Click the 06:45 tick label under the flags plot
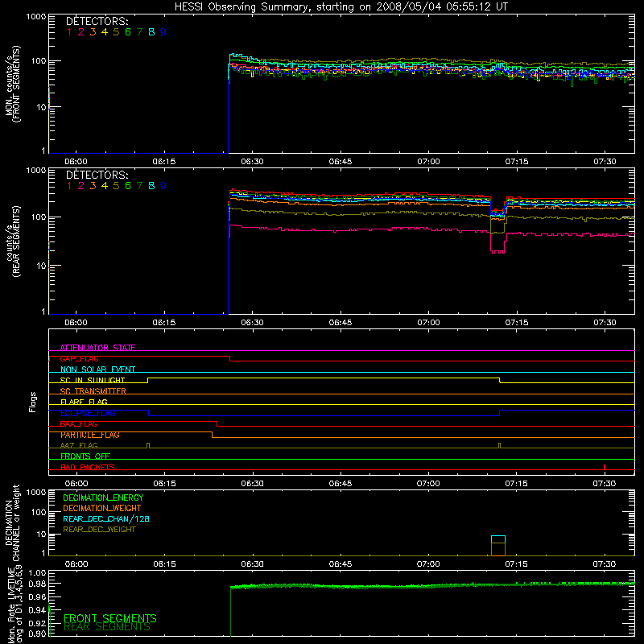The width and height of the screenshot is (644, 644). (x=341, y=484)
